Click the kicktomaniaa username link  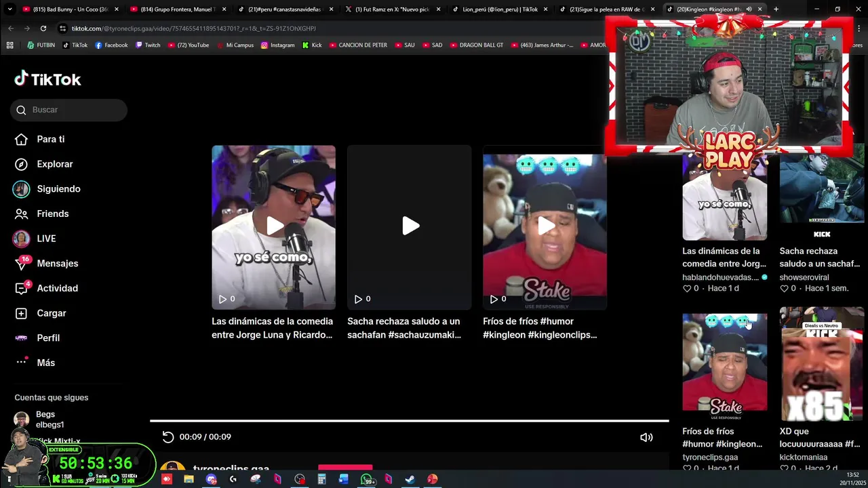point(804,457)
